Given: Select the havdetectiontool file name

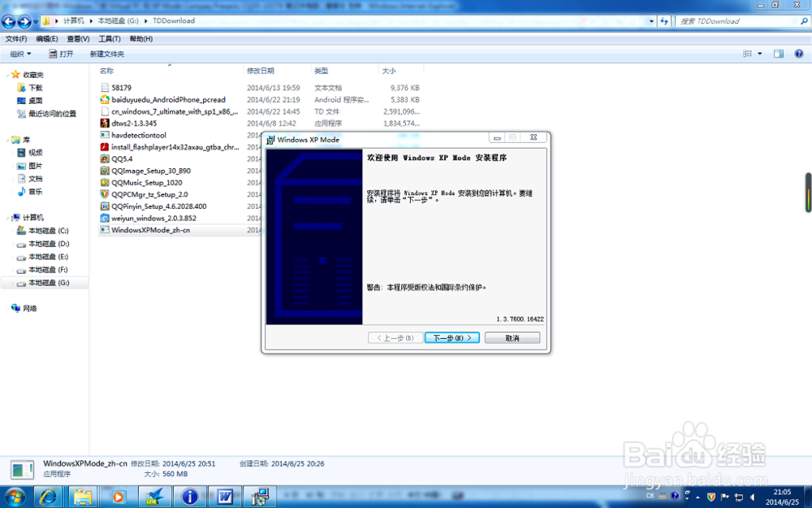Looking at the screenshot, I should pos(139,135).
